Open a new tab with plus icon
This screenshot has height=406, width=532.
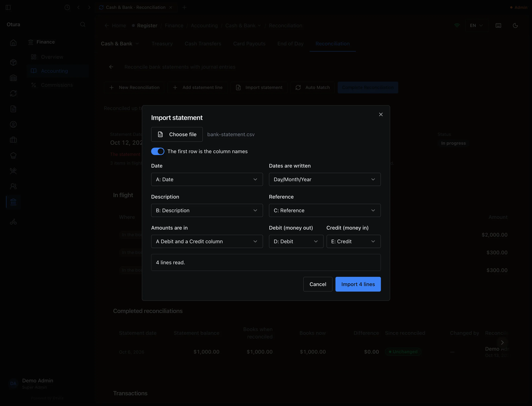tap(184, 8)
